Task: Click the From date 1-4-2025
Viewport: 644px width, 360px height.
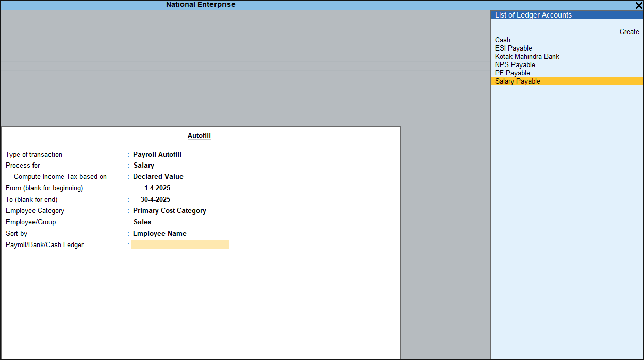Action: [157, 188]
